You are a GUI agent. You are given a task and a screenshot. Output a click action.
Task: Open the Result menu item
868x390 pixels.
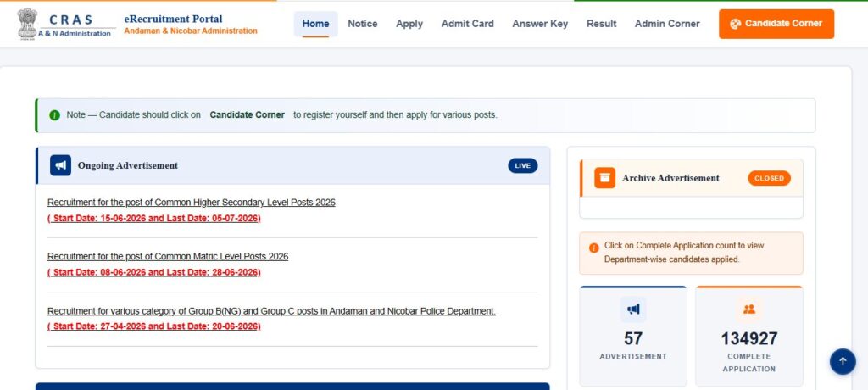click(x=601, y=24)
